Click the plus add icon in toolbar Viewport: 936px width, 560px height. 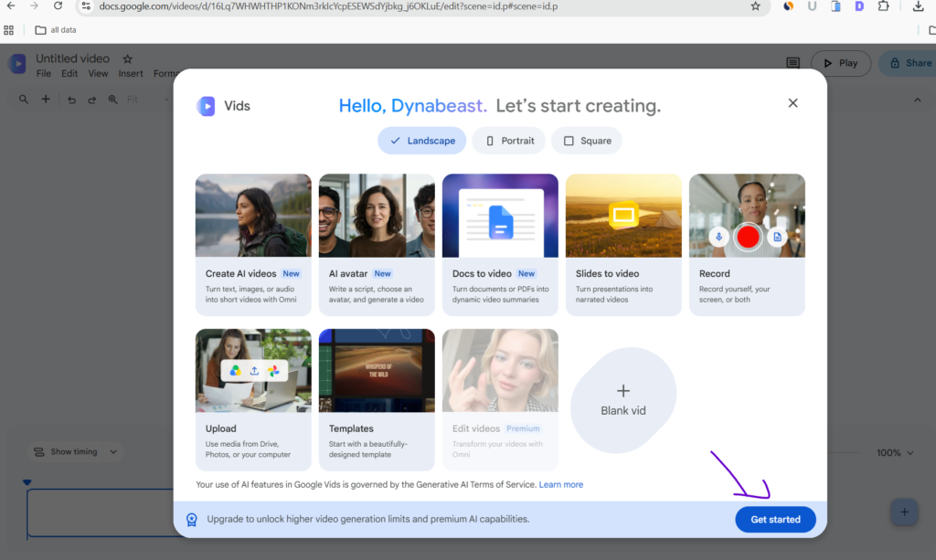click(46, 100)
